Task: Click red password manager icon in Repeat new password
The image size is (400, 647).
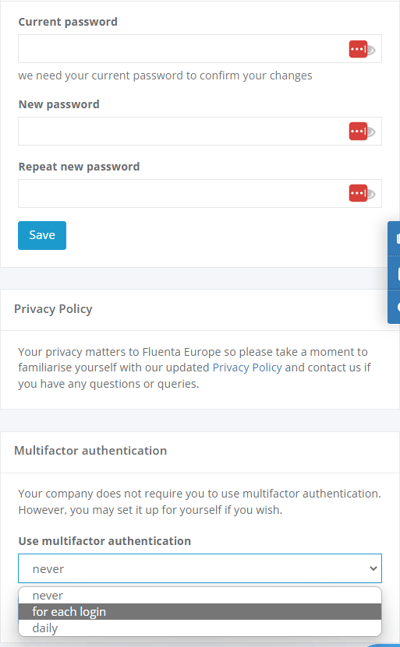Action: click(x=358, y=193)
